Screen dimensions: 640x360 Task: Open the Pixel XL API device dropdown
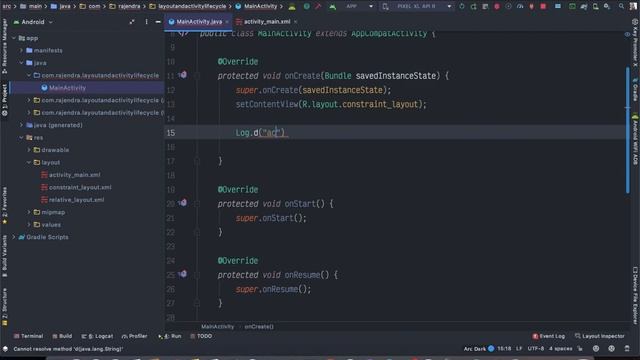pos(417,6)
